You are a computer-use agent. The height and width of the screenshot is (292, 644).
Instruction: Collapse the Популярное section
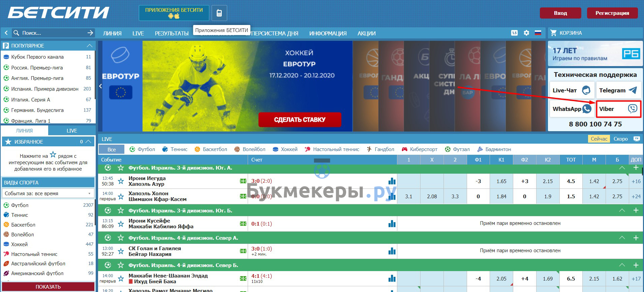(x=89, y=46)
